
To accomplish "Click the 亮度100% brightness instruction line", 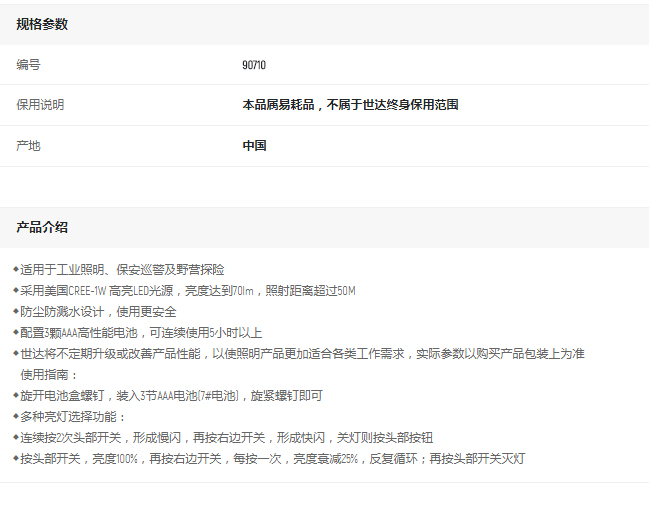I will click(272, 459).
